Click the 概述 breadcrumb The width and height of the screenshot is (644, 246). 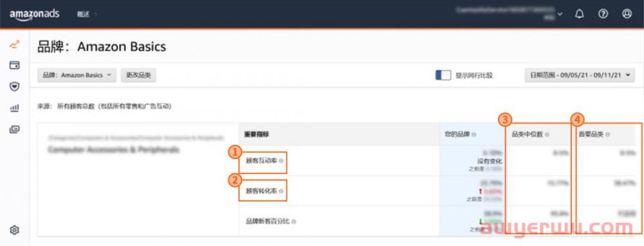[83, 14]
